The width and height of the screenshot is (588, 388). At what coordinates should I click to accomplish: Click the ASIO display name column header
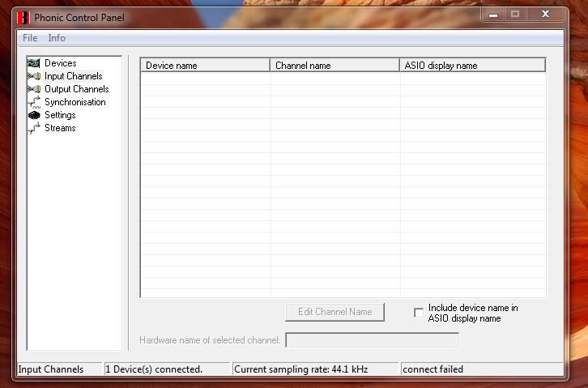472,66
